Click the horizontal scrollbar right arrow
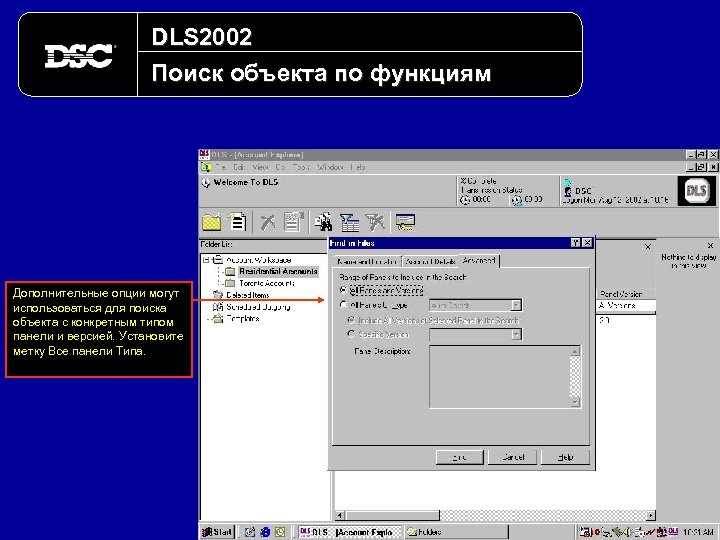Viewport: 720px width, 540px height. [x=651, y=516]
